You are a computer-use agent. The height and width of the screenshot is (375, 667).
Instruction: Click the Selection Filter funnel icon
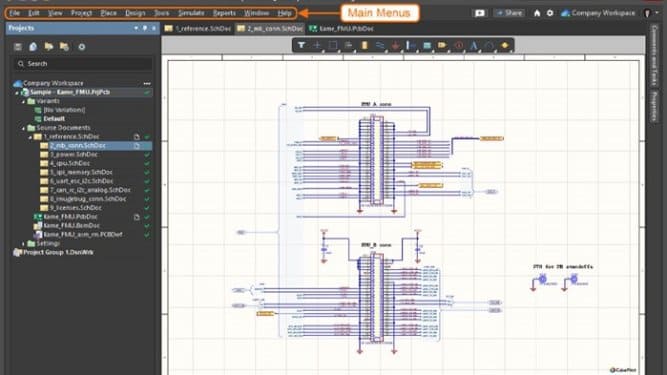301,45
